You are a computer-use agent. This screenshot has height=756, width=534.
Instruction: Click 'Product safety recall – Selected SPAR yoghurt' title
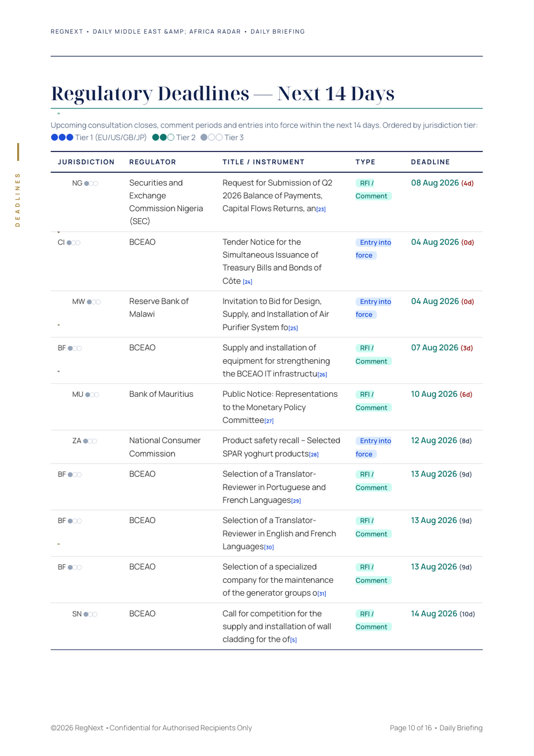tap(281, 447)
